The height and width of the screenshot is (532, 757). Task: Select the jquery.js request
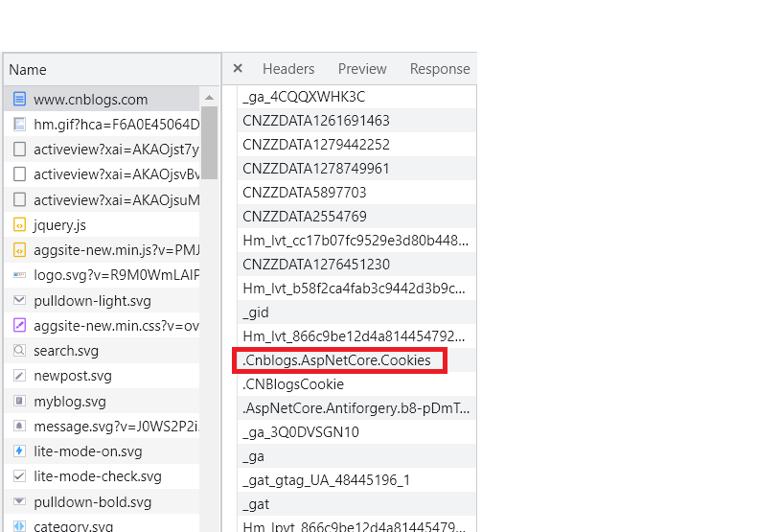pos(102,224)
